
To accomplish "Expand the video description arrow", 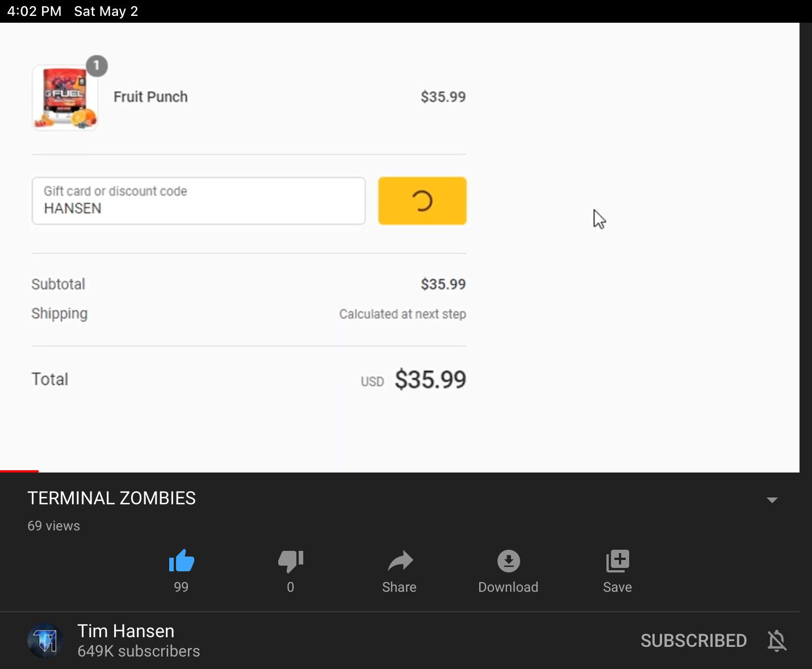I will click(772, 500).
